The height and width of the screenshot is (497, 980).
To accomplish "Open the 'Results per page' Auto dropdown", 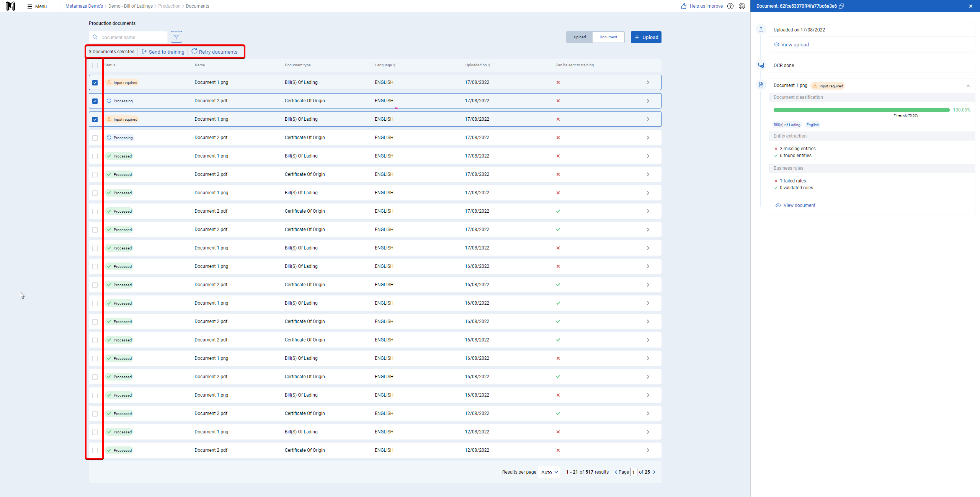I will click(549, 472).
